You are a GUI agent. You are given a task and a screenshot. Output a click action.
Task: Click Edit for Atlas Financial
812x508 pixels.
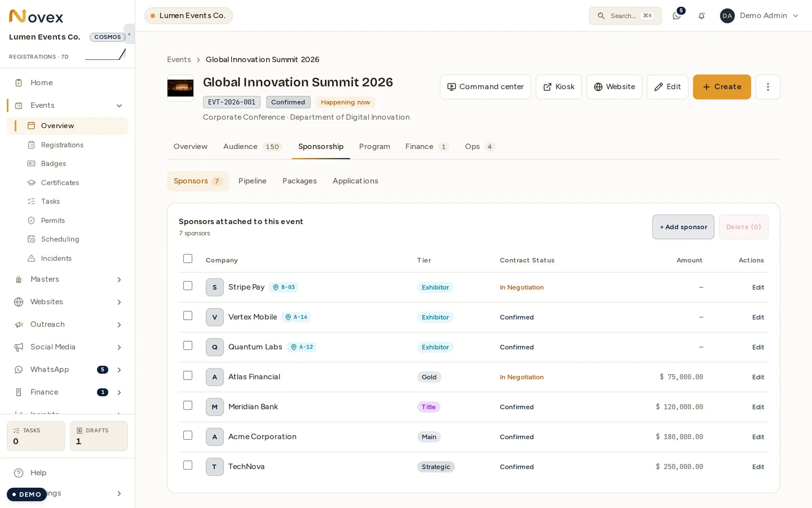(x=758, y=377)
